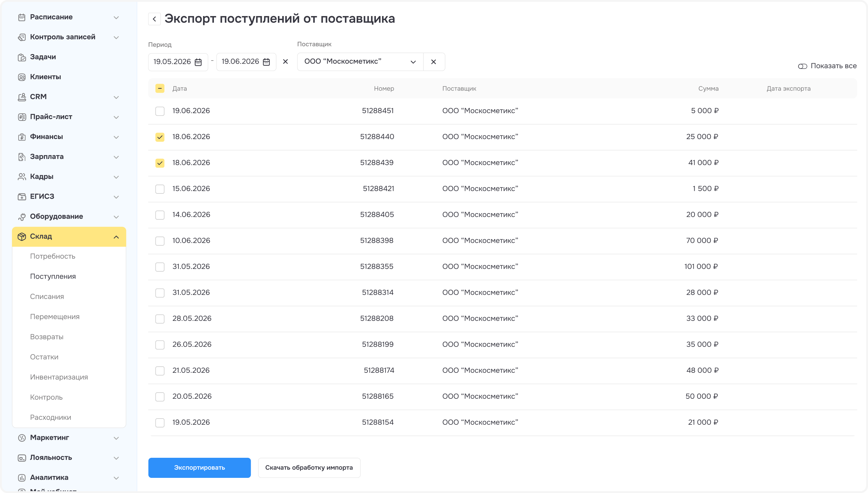The height and width of the screenshot is (493, 868).
Task: Open the end date calendar icon
Action: pos(267,62)
